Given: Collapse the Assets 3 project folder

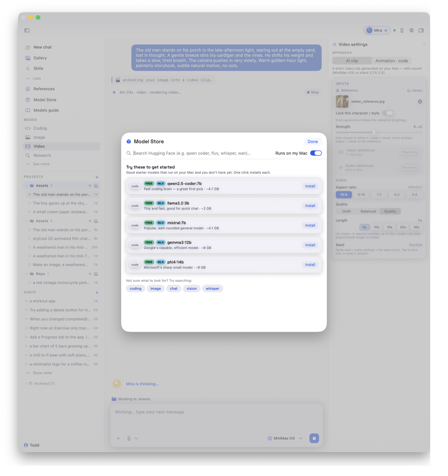Looking at the screenshot, I should 26,186.
